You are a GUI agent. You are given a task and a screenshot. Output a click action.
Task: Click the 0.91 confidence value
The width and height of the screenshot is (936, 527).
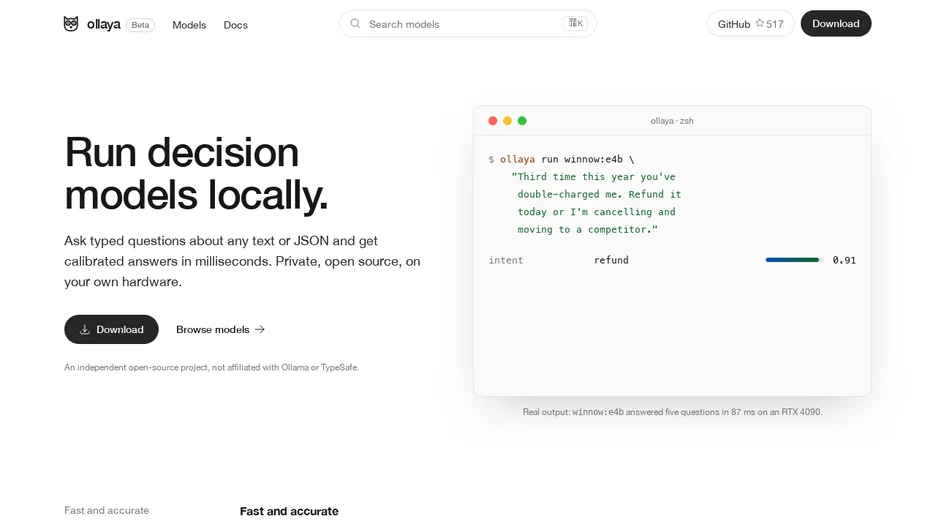(x=844, y=260)
